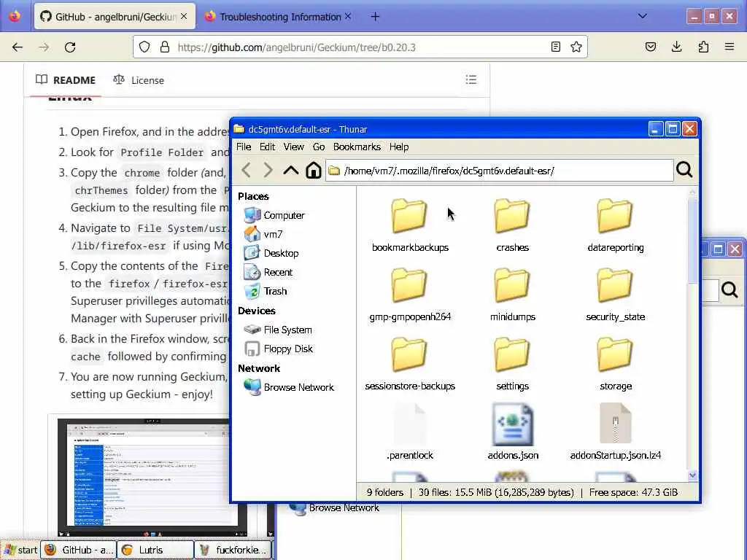Save page to Pocket icon
Screen dimensions: 747x560
coord(650,47)
